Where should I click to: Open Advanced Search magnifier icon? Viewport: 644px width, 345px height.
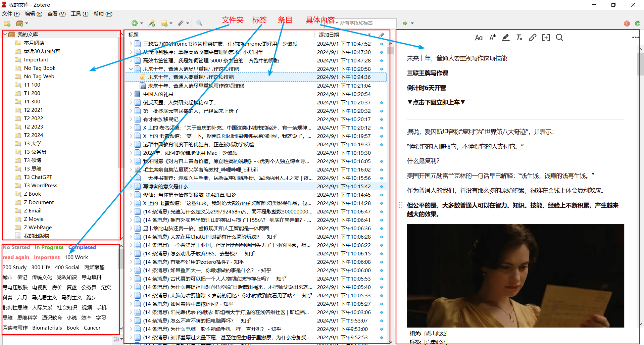click(x=199, y=23)
